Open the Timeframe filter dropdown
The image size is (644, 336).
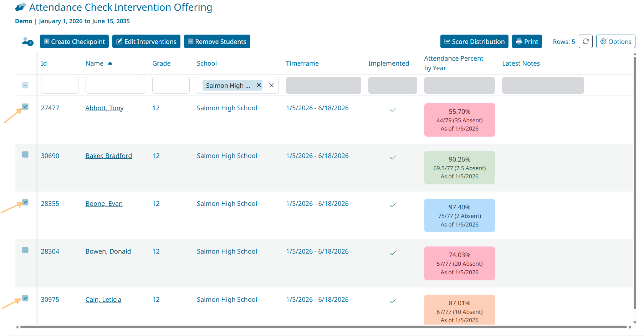coord(323,85)
